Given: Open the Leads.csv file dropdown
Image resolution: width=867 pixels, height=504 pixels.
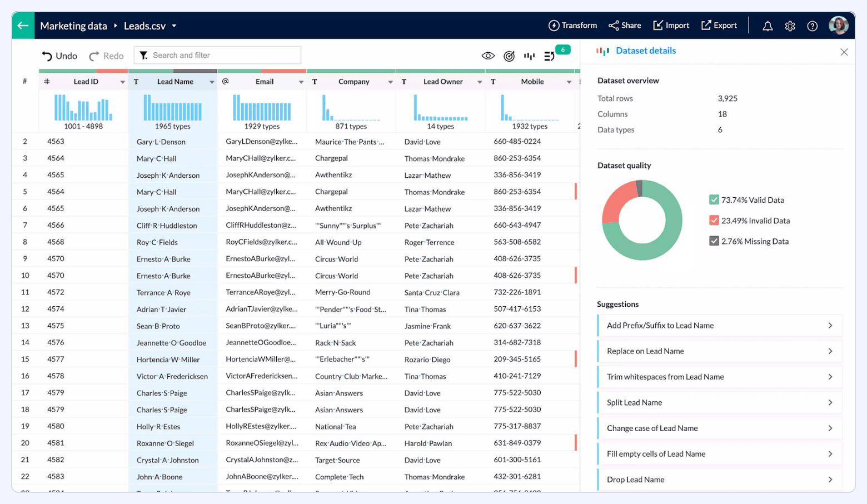Looking at the screenshot, I should pos(173,26).
